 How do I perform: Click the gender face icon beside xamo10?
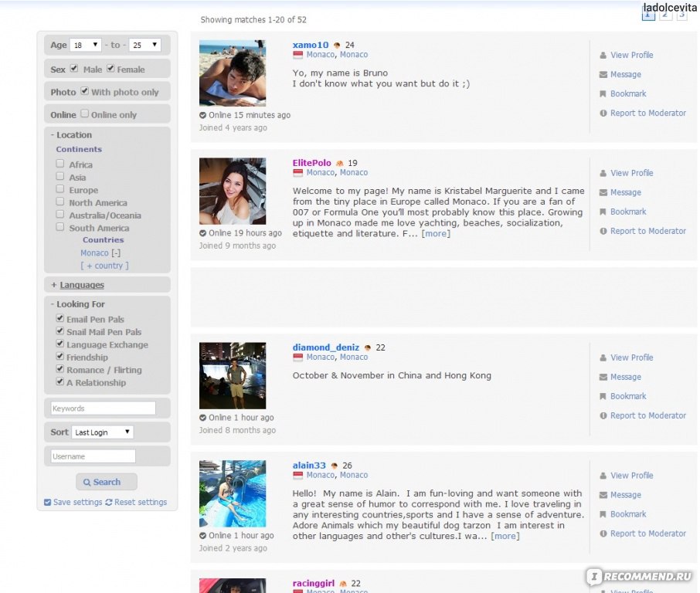[337, 45]
